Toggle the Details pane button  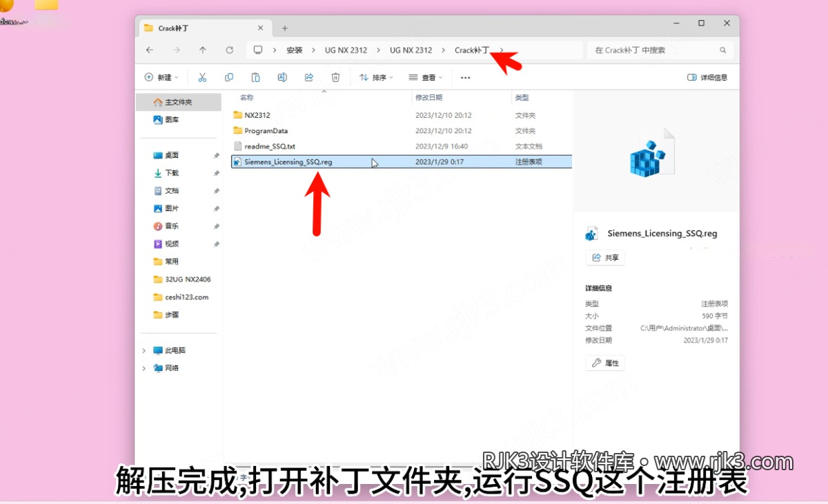[x=707, y=77]
